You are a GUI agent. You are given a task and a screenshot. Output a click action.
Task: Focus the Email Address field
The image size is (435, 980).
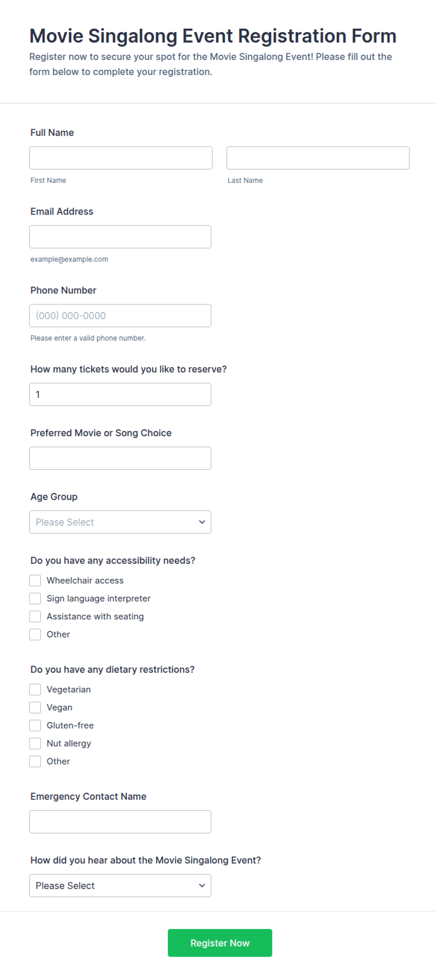point(120,237)
